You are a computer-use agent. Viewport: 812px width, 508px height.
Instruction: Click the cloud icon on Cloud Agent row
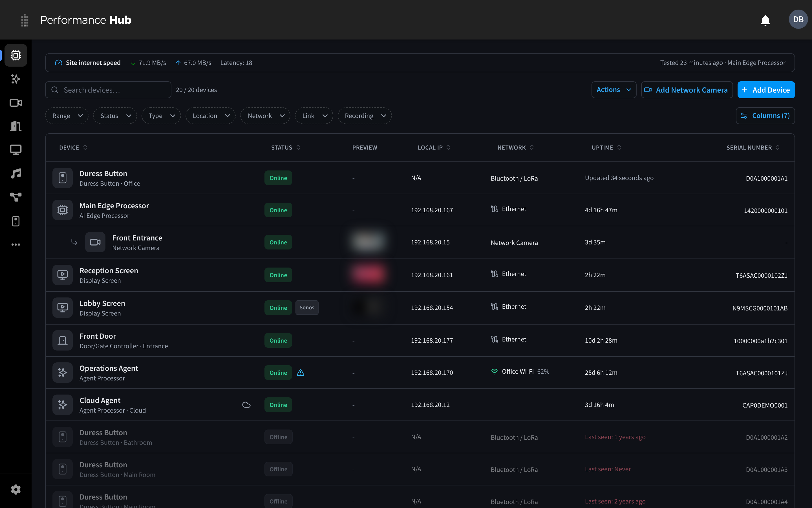click(x=246, y=405)
